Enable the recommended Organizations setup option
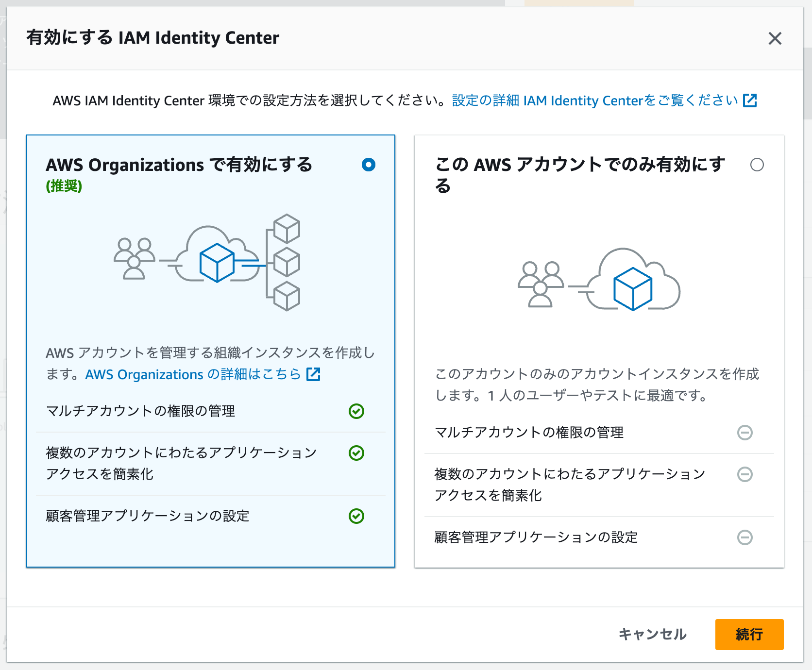The height and width of the screenshot is (670, 812). pos(369,165)
